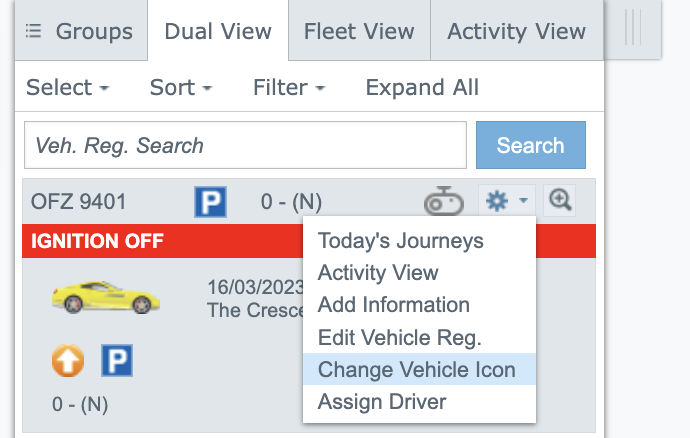
Task: Click the yellow car vehicle icon
Action: tap(105, 295)
